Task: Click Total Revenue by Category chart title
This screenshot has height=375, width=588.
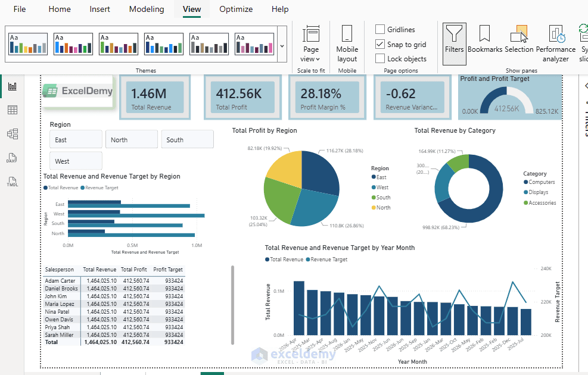Action: [455, 130]
